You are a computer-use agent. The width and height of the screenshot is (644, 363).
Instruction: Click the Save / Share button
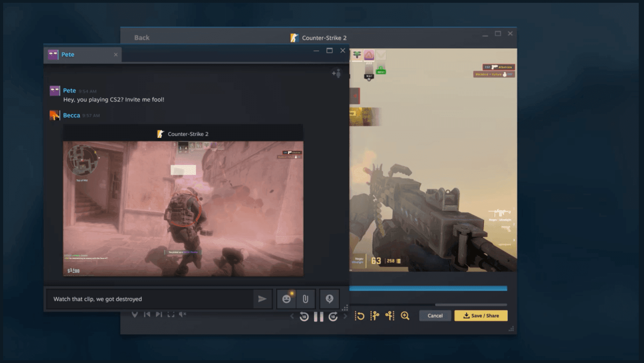(x=481, y=316)
